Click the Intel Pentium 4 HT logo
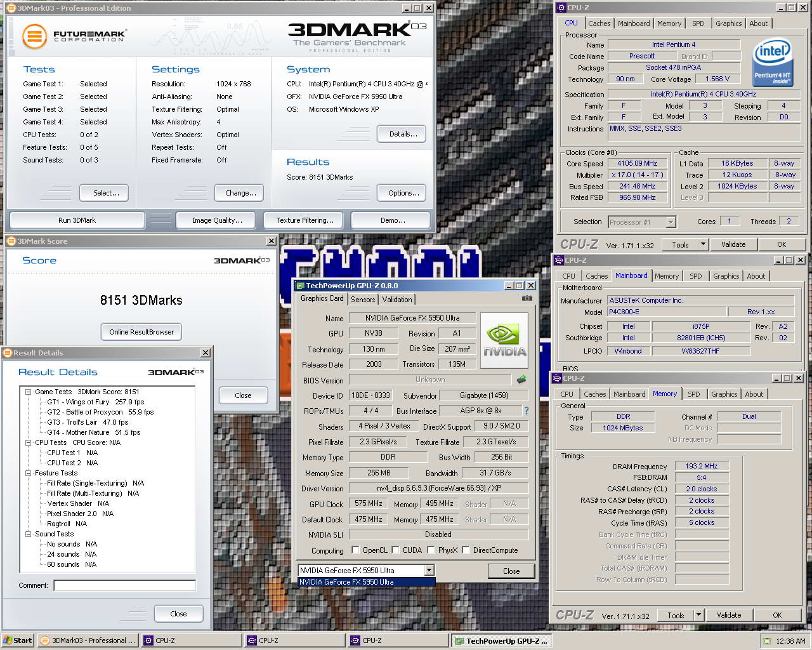The width and height of the screenshot is (812, 650). click(772, 62)
